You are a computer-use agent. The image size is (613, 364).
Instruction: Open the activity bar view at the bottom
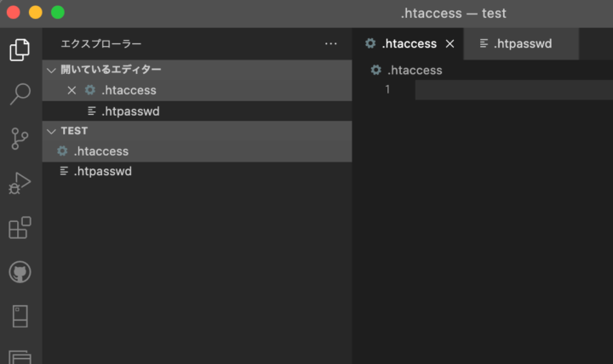click(x=20, y=357)
